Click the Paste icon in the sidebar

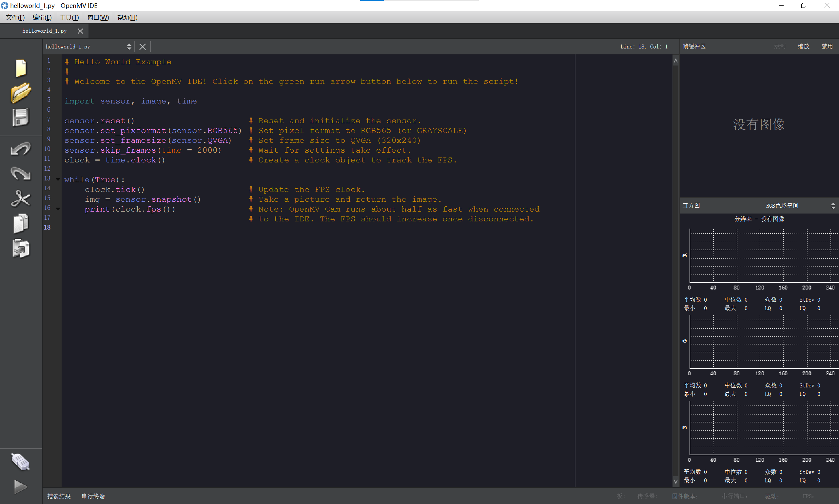click(21, 249)
